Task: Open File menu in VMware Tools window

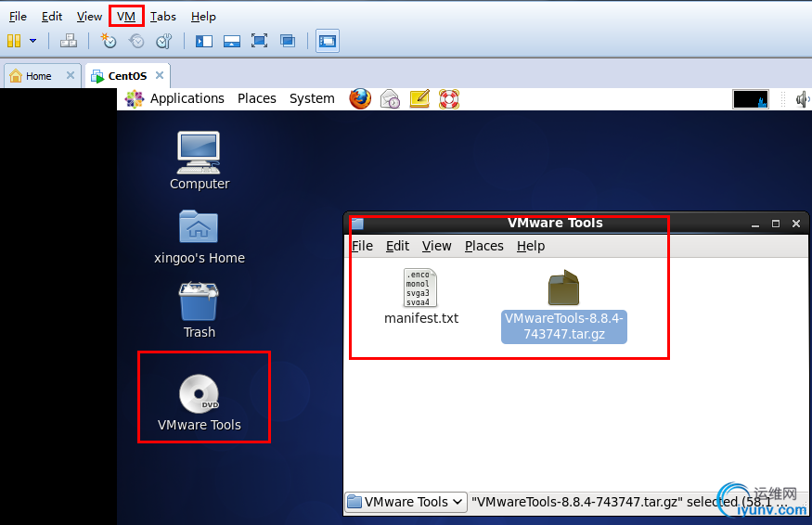Action: (x=362, y=246)
